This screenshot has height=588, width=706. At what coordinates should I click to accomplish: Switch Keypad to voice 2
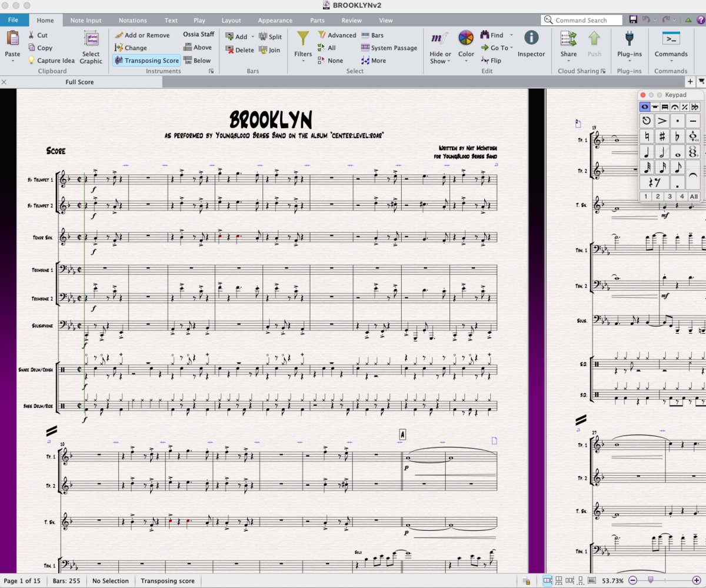tap(658, 196)
